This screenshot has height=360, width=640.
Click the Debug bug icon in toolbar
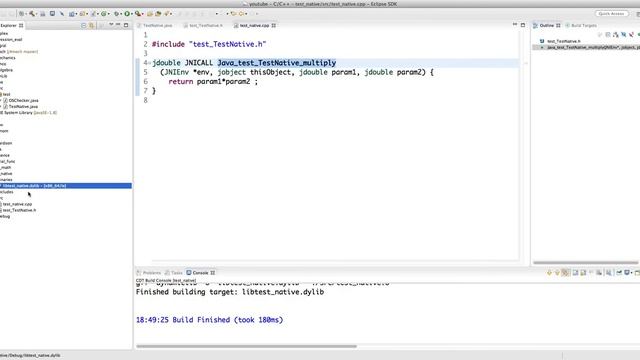click(117, 13)
